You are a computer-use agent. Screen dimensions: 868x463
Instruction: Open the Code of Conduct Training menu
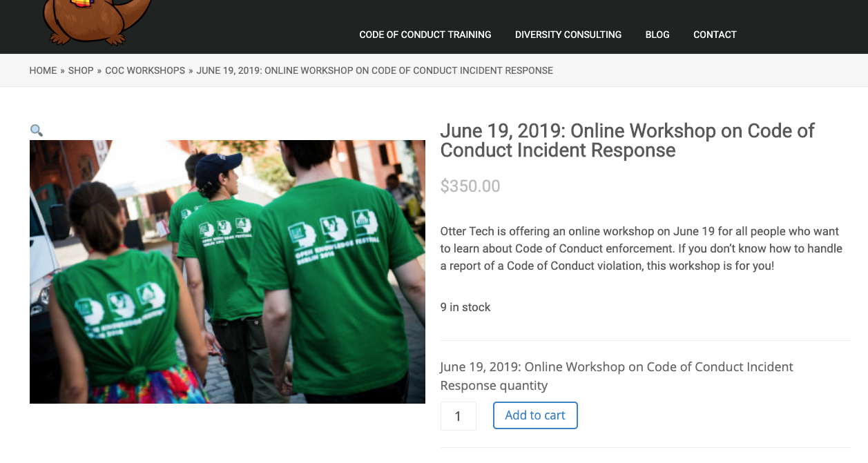pos(425,35)
